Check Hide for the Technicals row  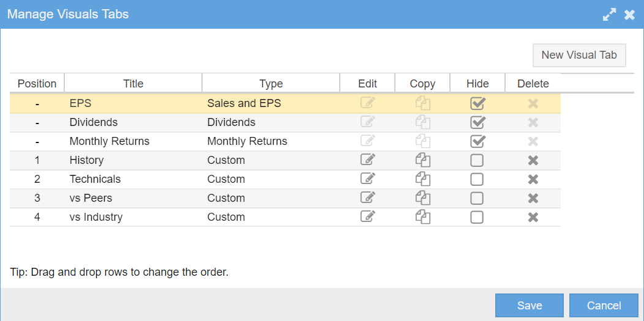tap(477, 179)
